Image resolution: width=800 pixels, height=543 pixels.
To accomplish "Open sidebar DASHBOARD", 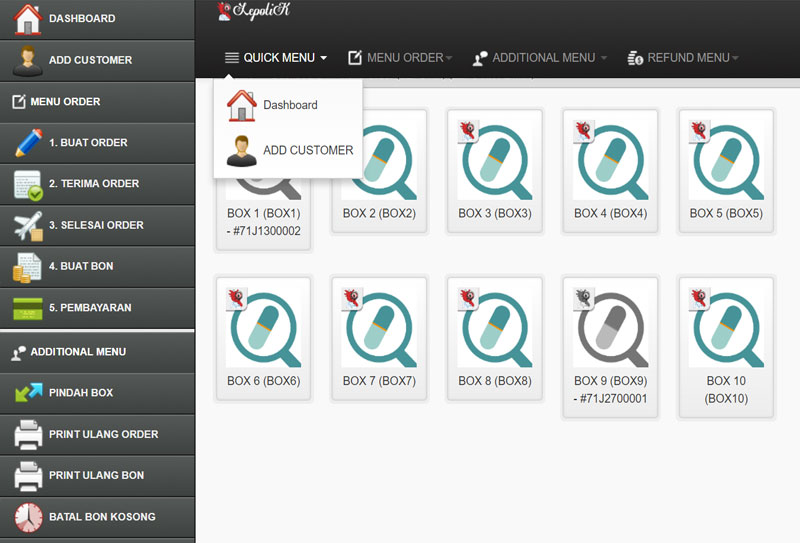I will 97,19.
